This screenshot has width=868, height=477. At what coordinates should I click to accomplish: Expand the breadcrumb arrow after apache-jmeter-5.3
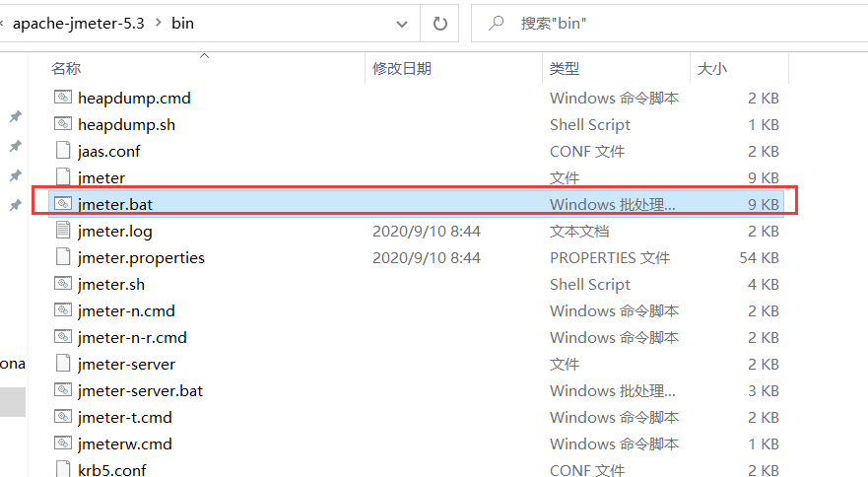click(159, 23)
